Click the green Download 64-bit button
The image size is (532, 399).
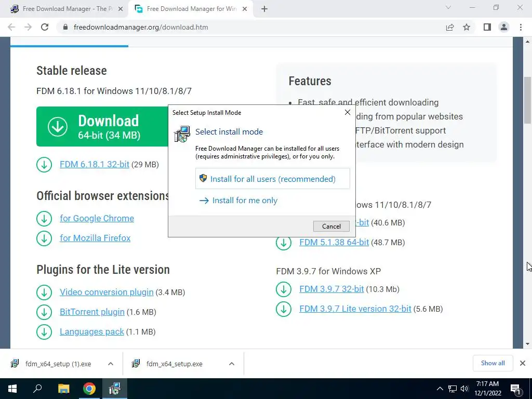click(x=102, y=127)
